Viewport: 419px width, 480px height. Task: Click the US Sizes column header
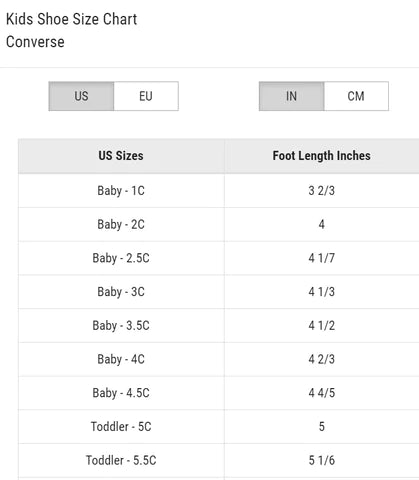click(121, 156)
